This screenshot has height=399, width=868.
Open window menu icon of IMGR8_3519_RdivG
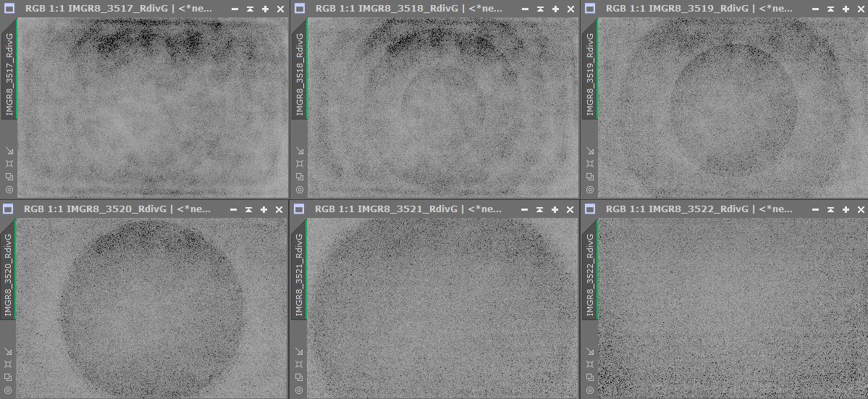590,9
